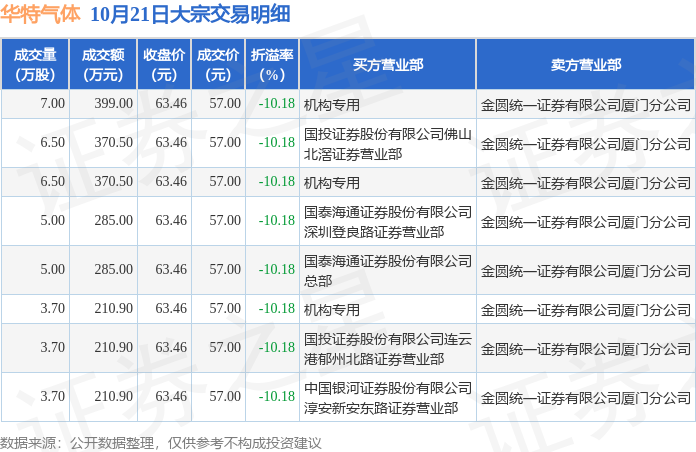Select the 成交量(万股) column header
The width and height of the screenshot is (696, 452).
35,64
